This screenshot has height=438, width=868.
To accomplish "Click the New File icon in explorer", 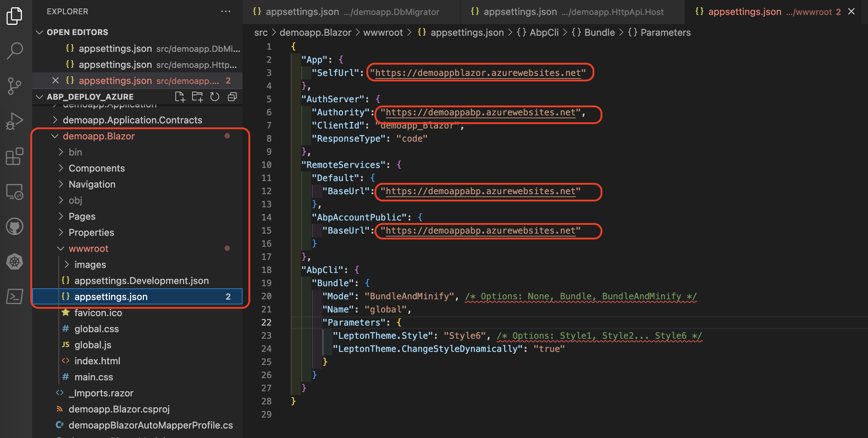I will pyautogui.click(x=180, y=97).
